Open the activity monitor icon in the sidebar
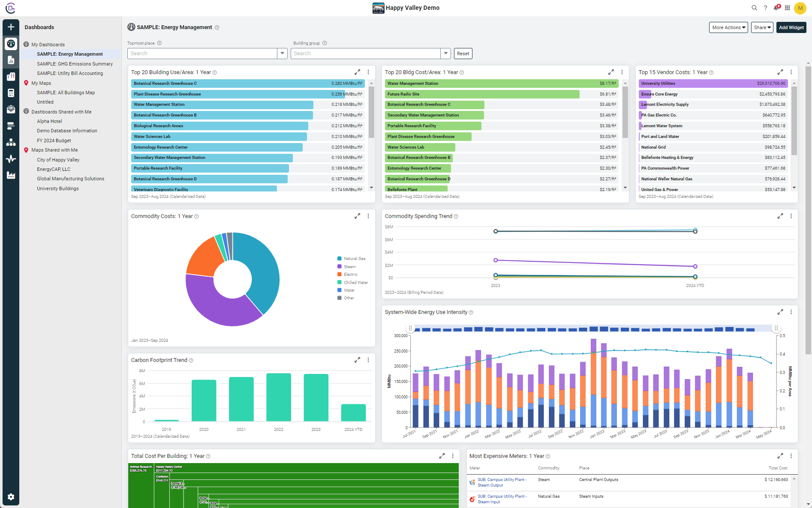Image resolution: width=812 pixels, height=508 pixels. [11, 158]
